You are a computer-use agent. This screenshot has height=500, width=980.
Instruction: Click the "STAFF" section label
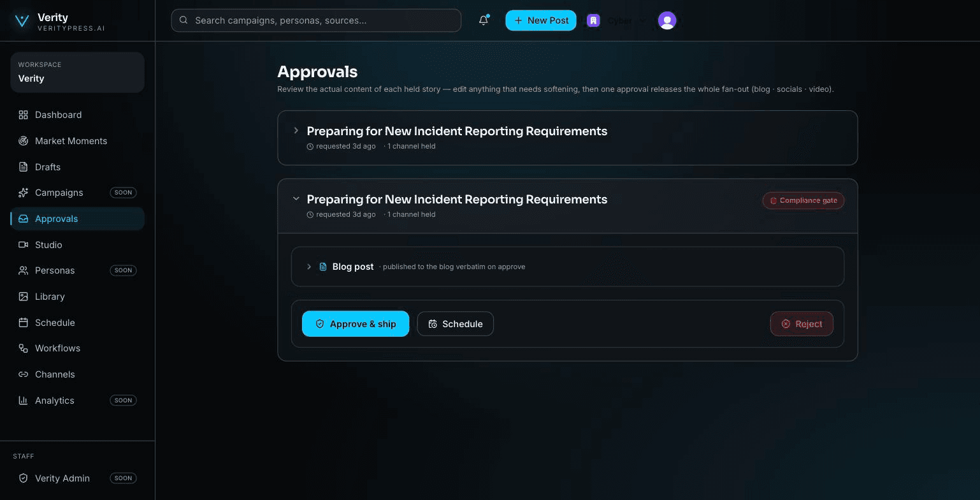point(24,457)
